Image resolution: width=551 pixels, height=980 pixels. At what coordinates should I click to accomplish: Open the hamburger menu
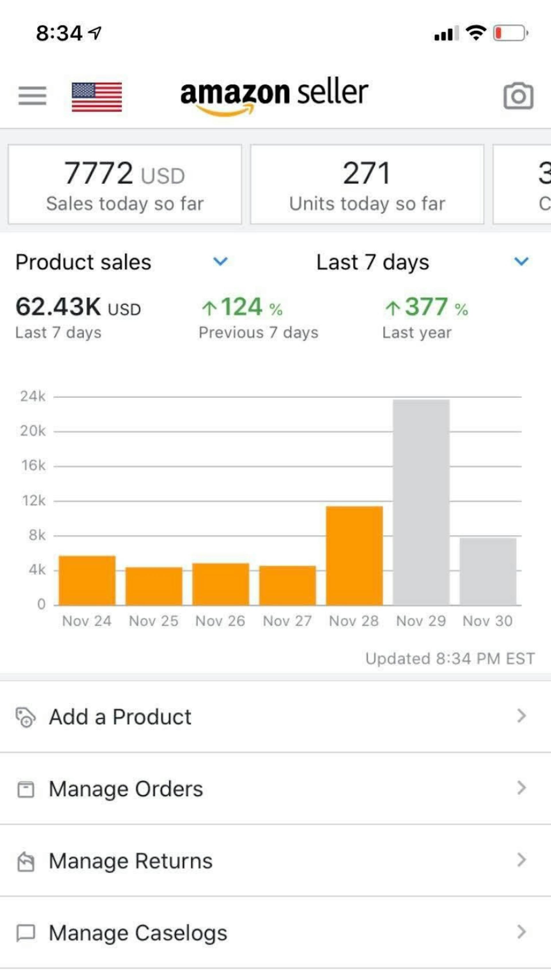32,96
